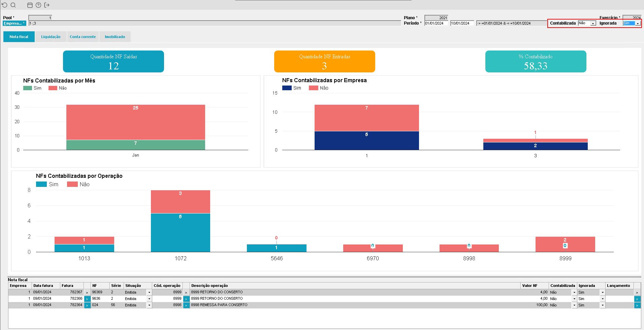Click the Descrição operação column header

(x=355, y=286)
